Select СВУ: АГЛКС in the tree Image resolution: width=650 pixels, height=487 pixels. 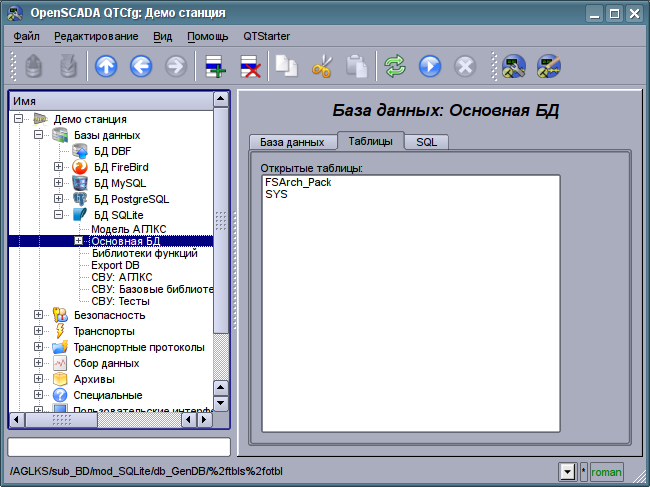(121, 277)
